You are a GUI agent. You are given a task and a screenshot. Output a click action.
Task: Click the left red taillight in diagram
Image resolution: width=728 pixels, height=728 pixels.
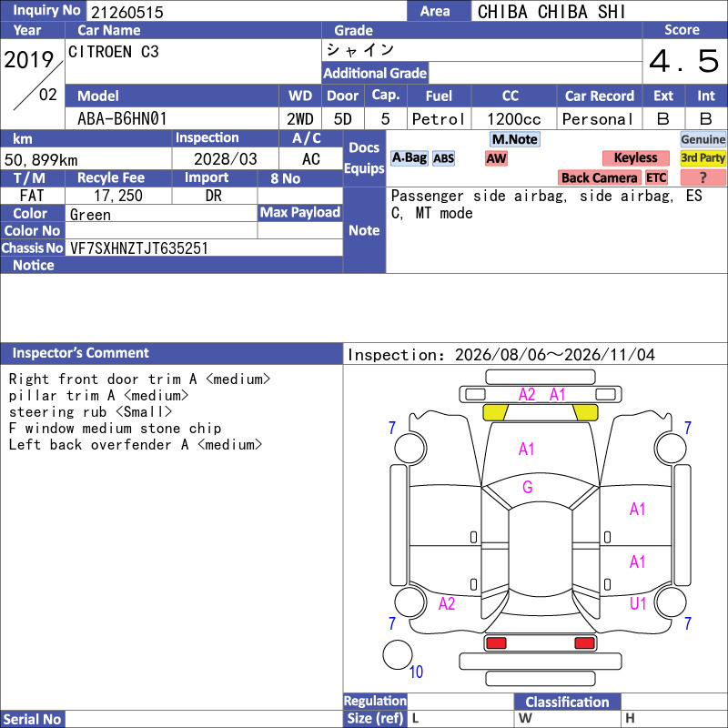[496, 643]
